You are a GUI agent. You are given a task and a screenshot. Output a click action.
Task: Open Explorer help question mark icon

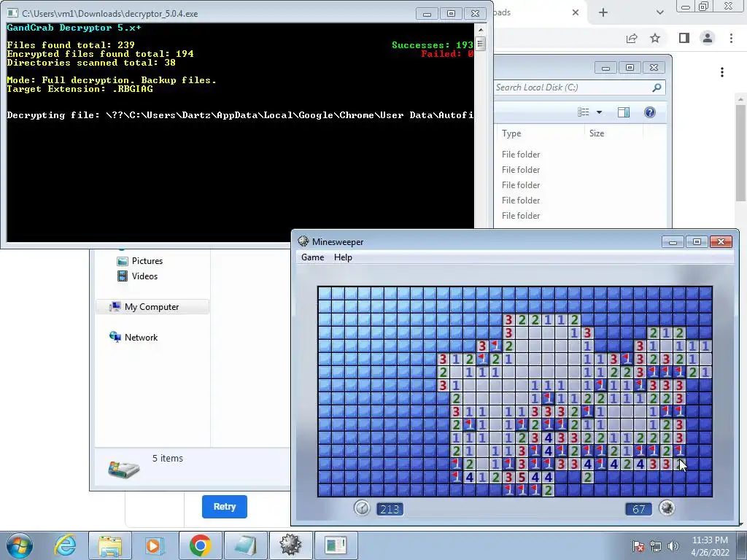(x=650, y=112)
